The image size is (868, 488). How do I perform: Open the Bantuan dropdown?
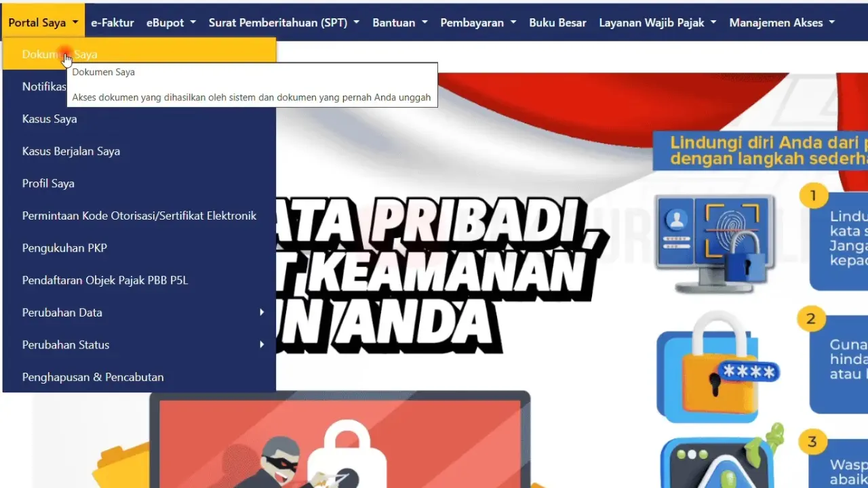[x=395, y=22]
